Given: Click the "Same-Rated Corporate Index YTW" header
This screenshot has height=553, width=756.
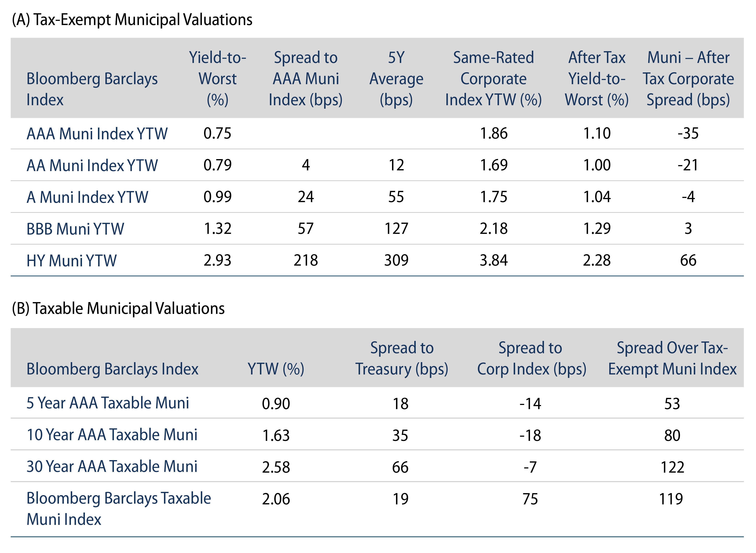Looking at the screenshot, I should tap(493, 79).
